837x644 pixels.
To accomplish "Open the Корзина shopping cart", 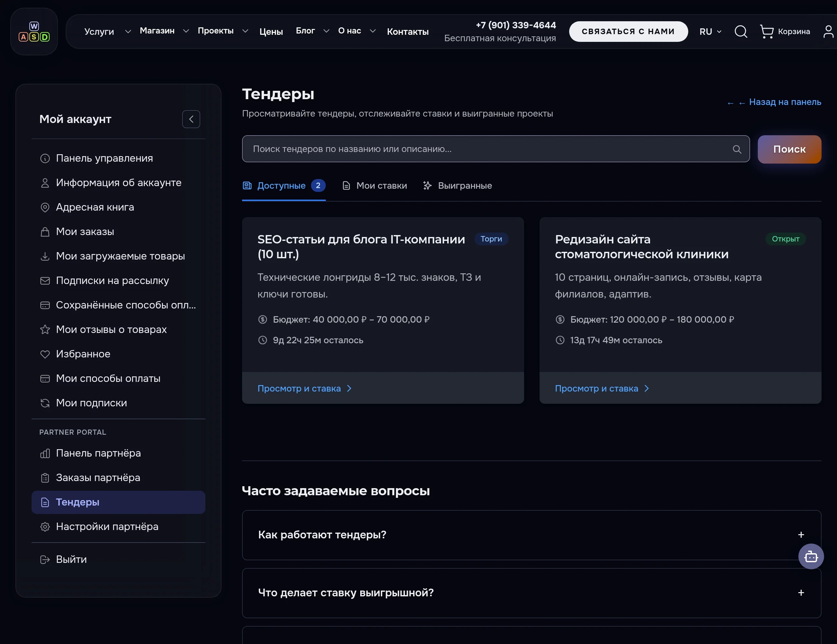I will coord(785,32).
